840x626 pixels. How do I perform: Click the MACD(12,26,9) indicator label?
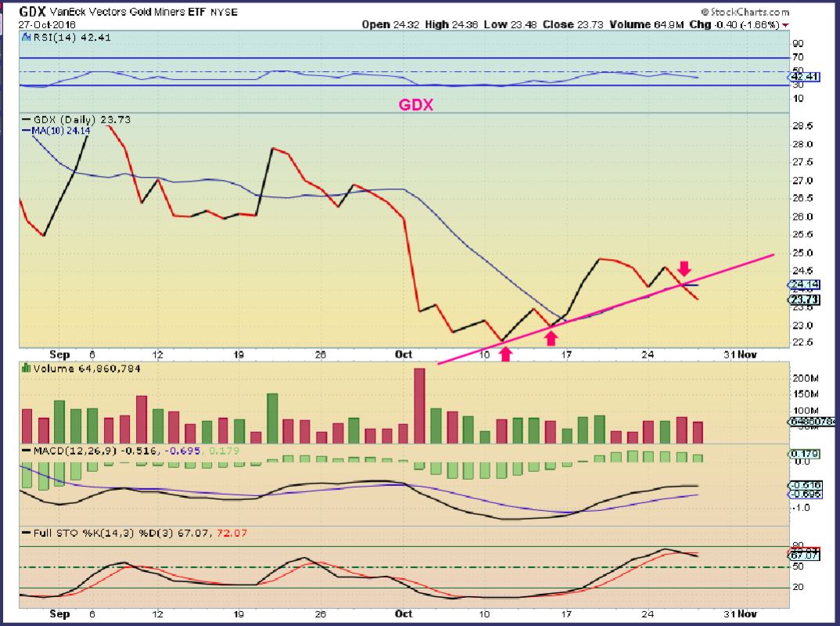[x=75, y=451]
